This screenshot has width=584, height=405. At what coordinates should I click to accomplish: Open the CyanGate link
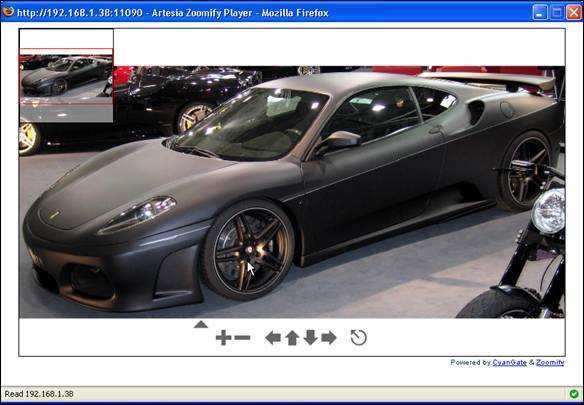[510, 363]
